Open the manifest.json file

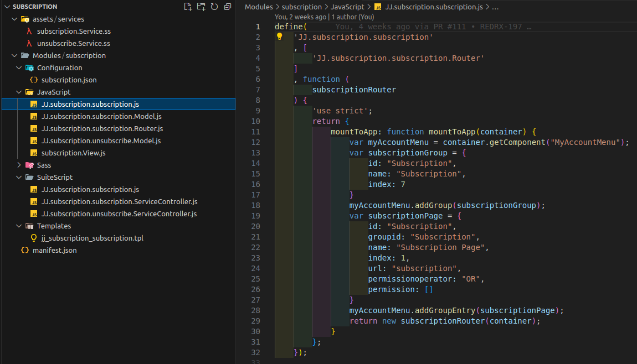54,250
